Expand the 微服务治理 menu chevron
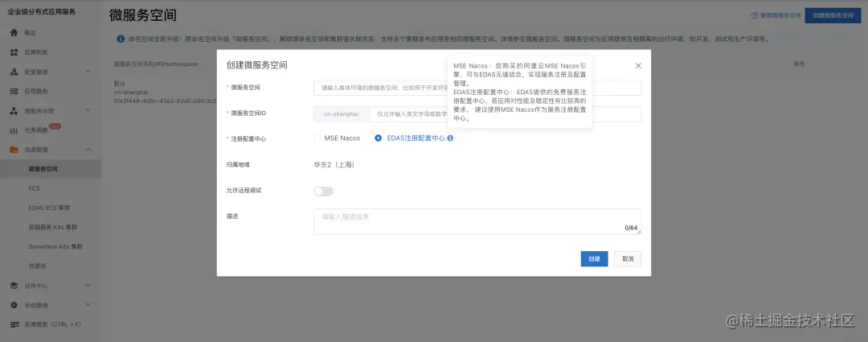 point(88,110)
